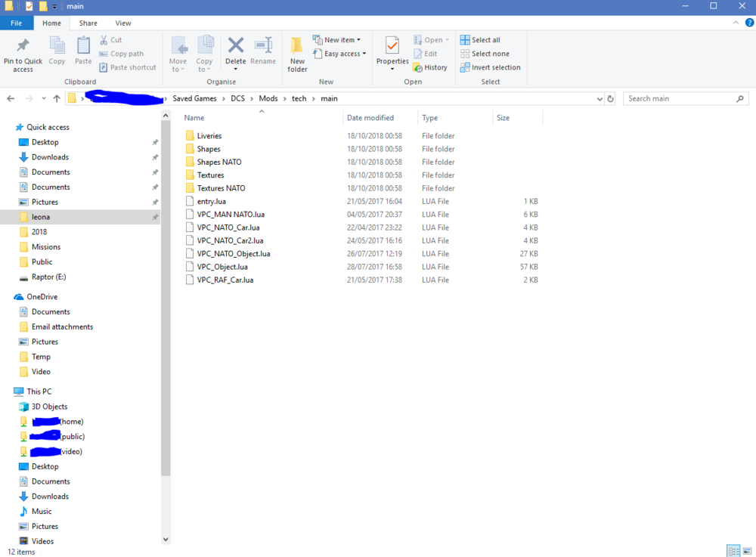The height and width of the screenshot is (557, 756).
Task: Select the Textures folder
Action: click(x=205, y=175)
